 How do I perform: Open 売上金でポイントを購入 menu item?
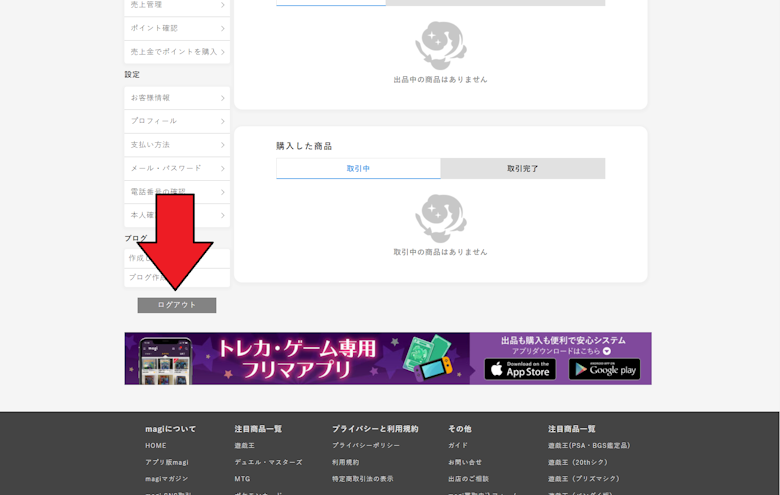coord(177,52)
